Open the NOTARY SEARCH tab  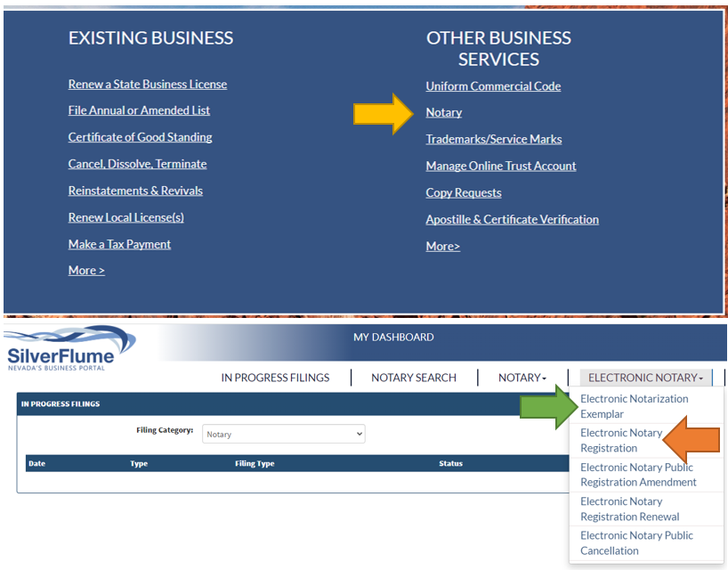click(414, 378)
